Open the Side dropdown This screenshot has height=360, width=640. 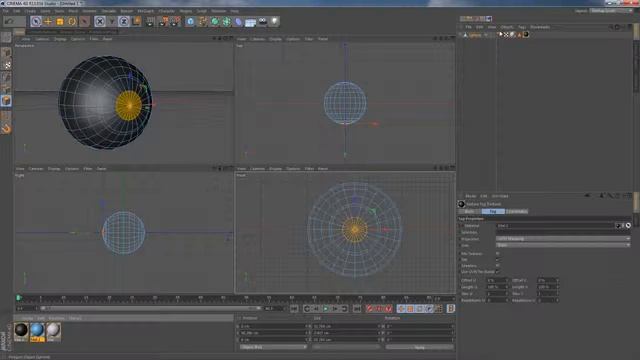pos(563,245)
